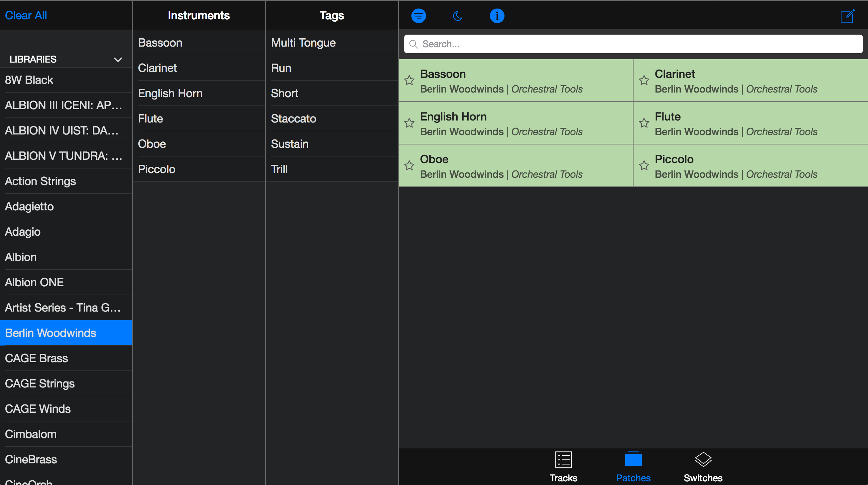Screen dimensions: 868x485
Task: Click Clear All filters link
Action: pos(26,16)
